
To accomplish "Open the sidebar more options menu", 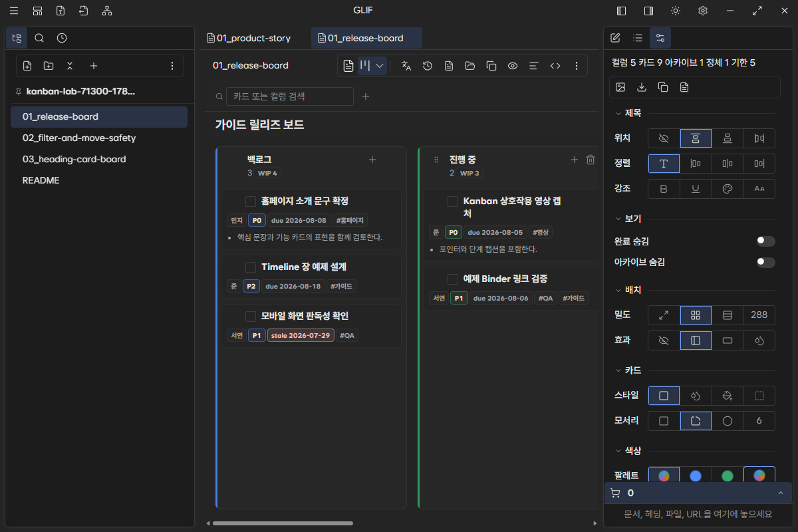I will (x=172, y=66).
